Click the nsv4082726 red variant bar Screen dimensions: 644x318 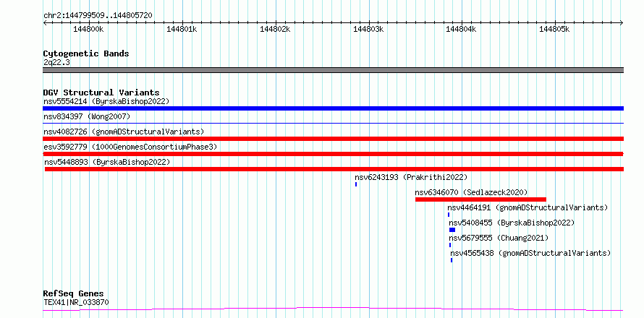click(333, 139)
